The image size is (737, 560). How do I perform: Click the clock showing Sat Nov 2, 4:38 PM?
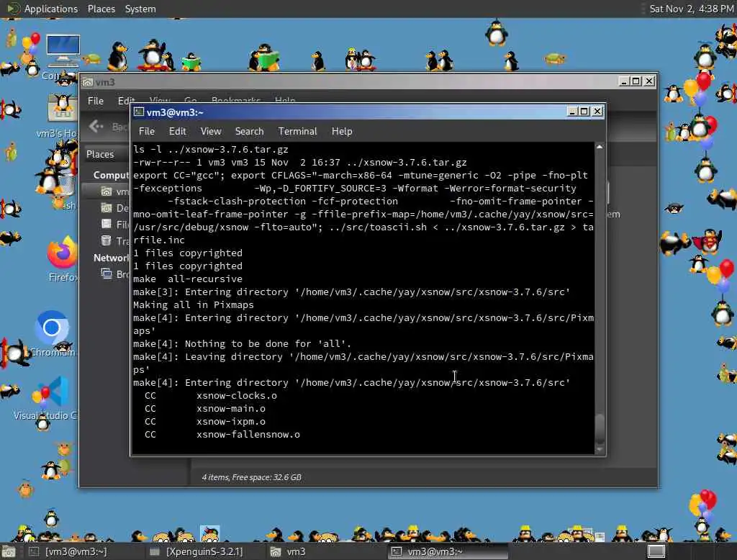click(691, 9)
